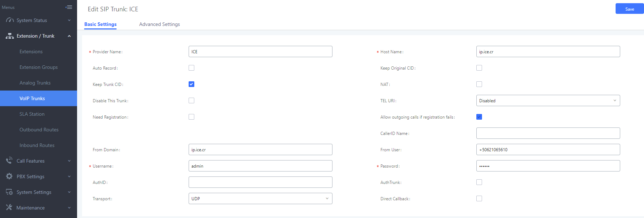The height and width of the screenshot is (218, 644).
Task: Open the Transport UDP dropdown
Action: pos(260,198)
